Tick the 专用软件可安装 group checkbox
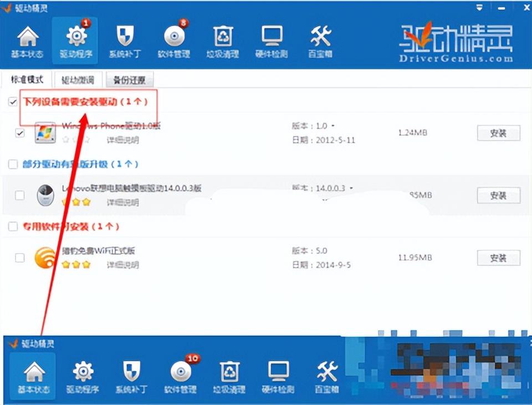The image size is (532, 405). [x=13, y=226]
